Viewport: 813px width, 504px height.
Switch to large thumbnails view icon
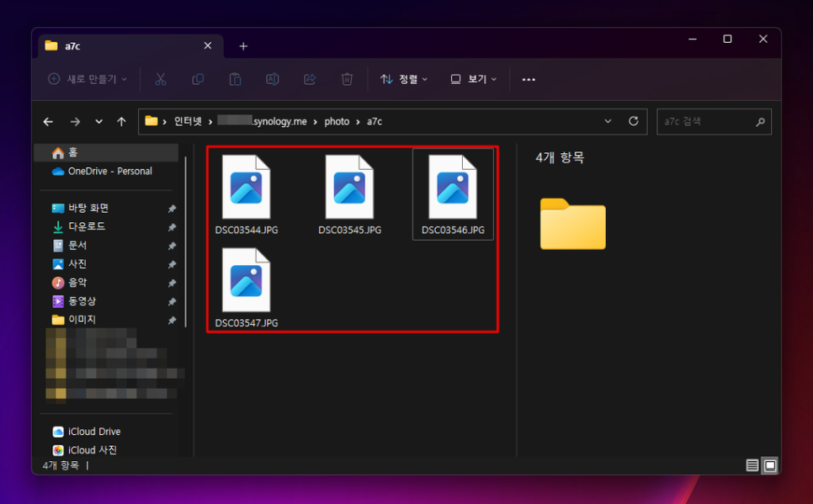(x=770, y=465)
